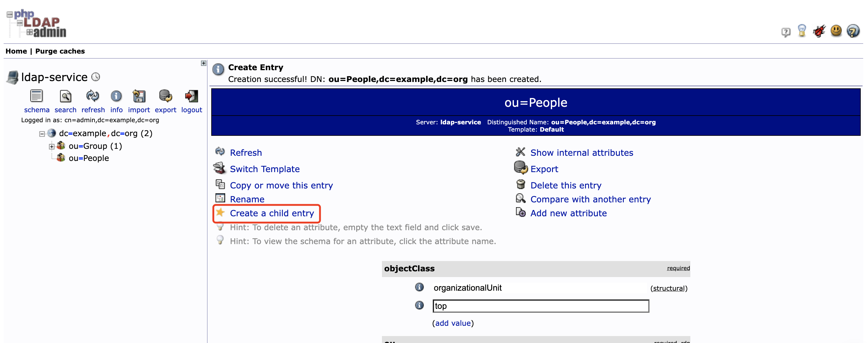Go to Home in top menu

click(16, 51)
